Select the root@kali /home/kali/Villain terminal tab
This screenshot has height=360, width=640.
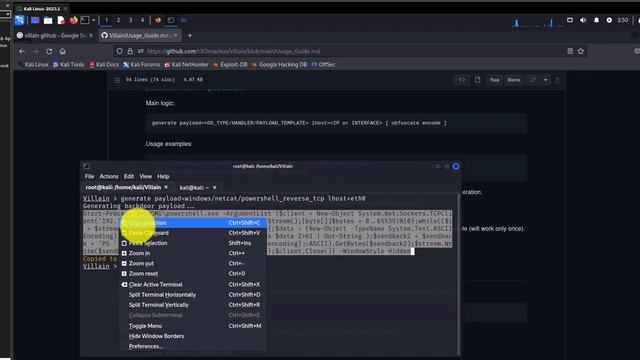coord(123,187)
